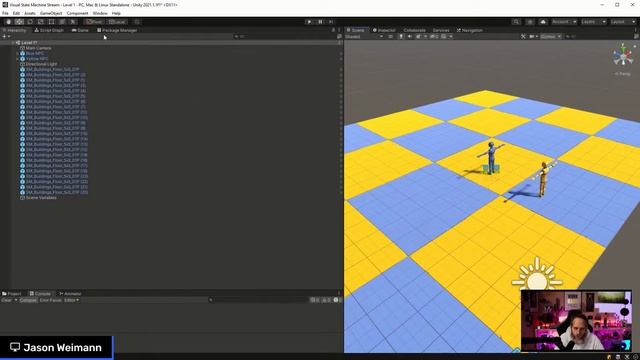This screenshot has height=360, width=640.
Task: Open the Shaded draw mode dropdown
Action: click(364, 36)
